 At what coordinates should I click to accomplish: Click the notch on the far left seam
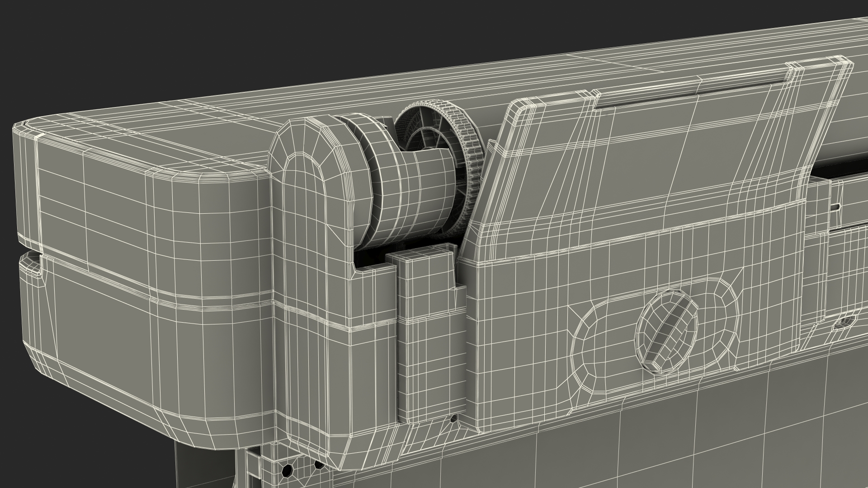(33, 262)
